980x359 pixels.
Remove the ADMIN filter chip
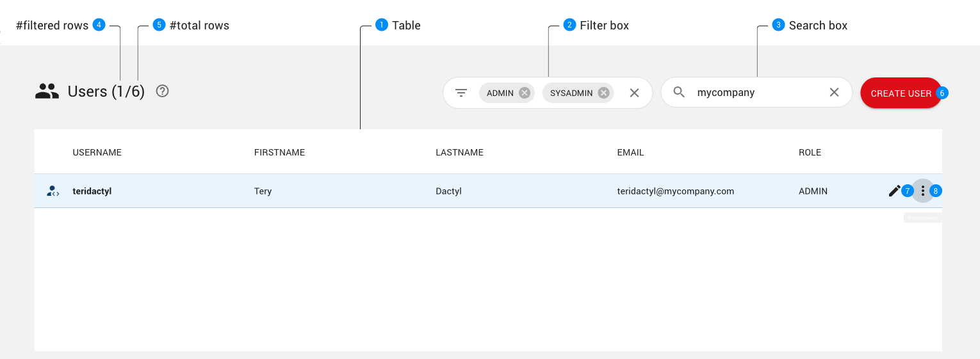click(525, 93)
